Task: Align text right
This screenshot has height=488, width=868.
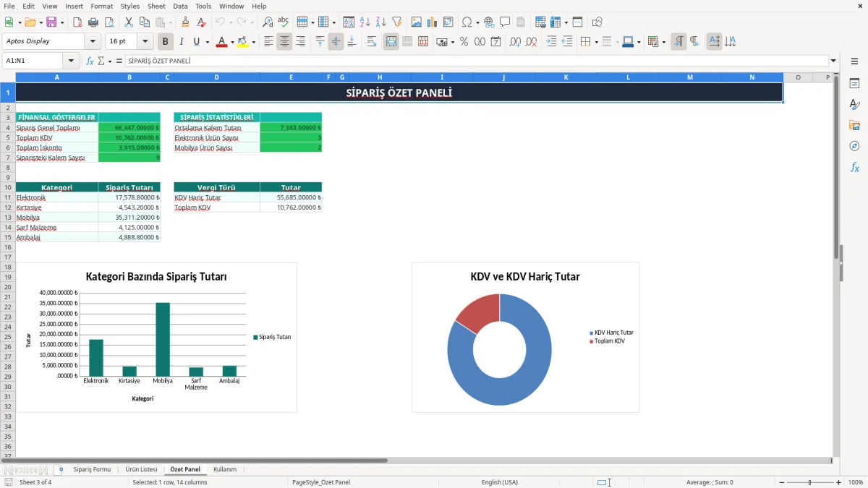Action: pyautogui.click(x=301, y=42)
